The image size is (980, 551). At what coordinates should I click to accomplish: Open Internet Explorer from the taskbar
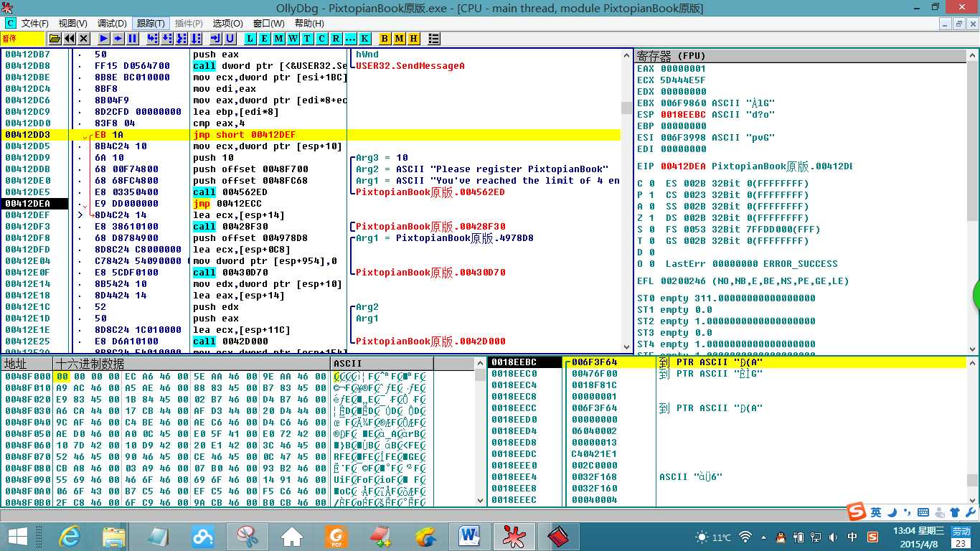click(x=70, y=536)
